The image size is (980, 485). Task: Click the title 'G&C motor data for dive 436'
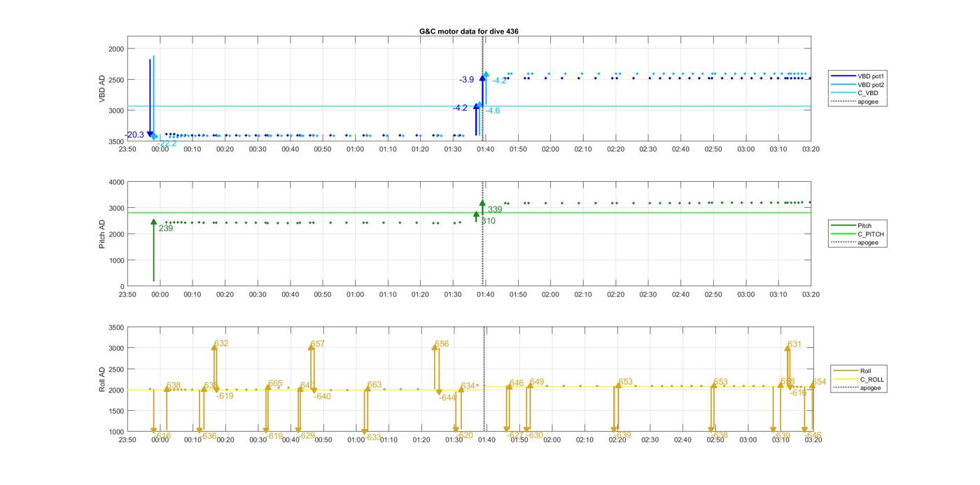tap(468, 31)
